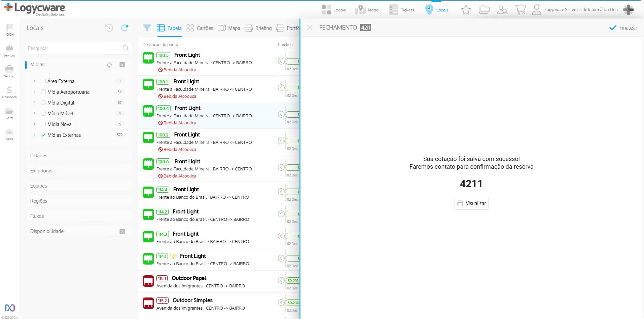Click the folders icon in top bar
This screenshot has width=644, height=319.
484,10
